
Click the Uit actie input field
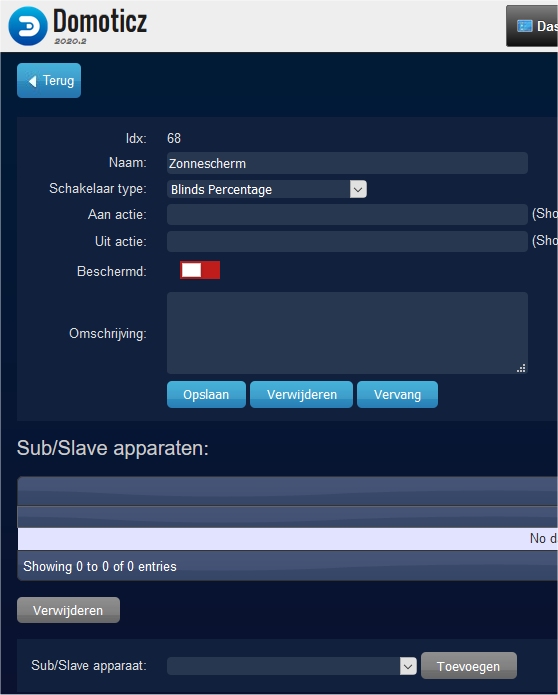(347, 242)
